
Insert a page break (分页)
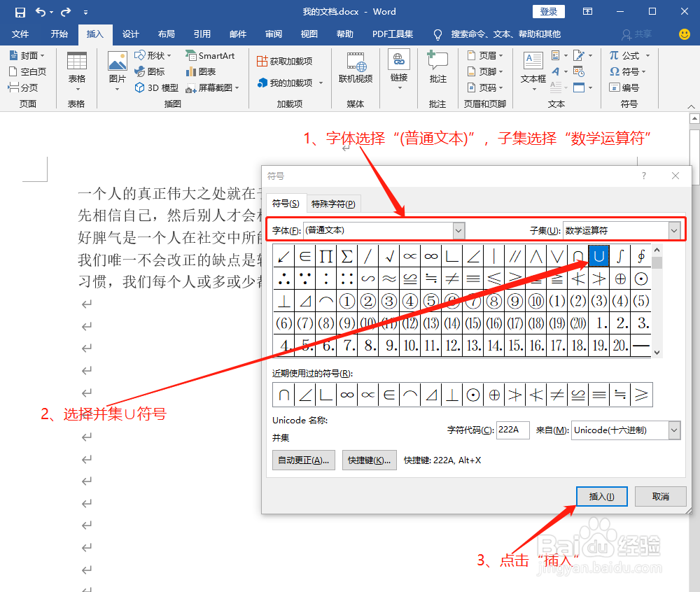(x=23, y=87)
